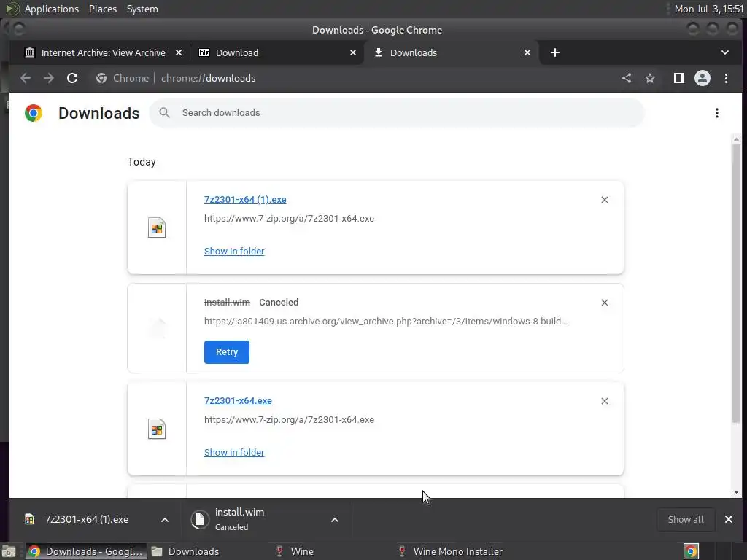Click show desktop icon in bottom panel
The width and height of the screenshot is (747, 560).
click(x=9, y=551)
